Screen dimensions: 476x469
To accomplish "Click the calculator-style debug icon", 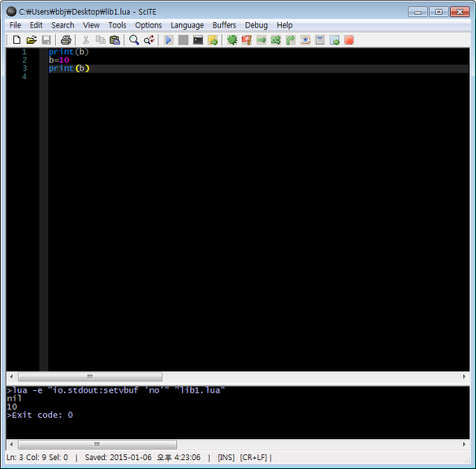I will 320,40.
